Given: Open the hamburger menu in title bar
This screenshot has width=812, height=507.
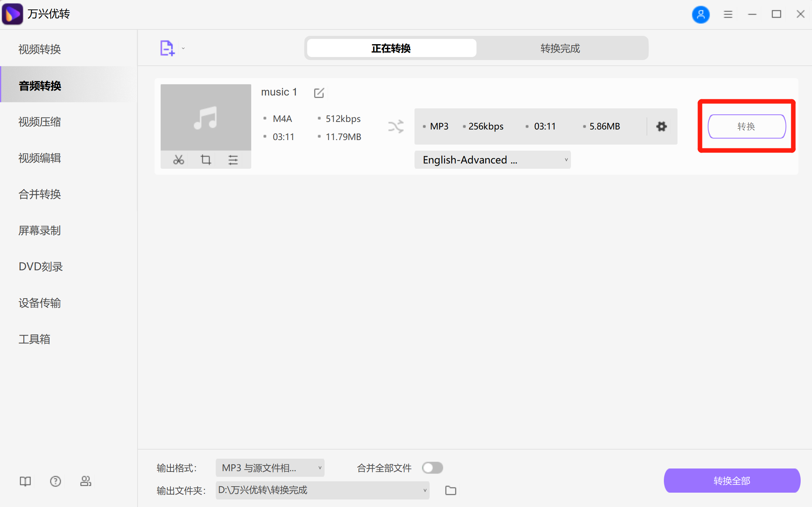Looking at the screenshot, I should point(728,14).
